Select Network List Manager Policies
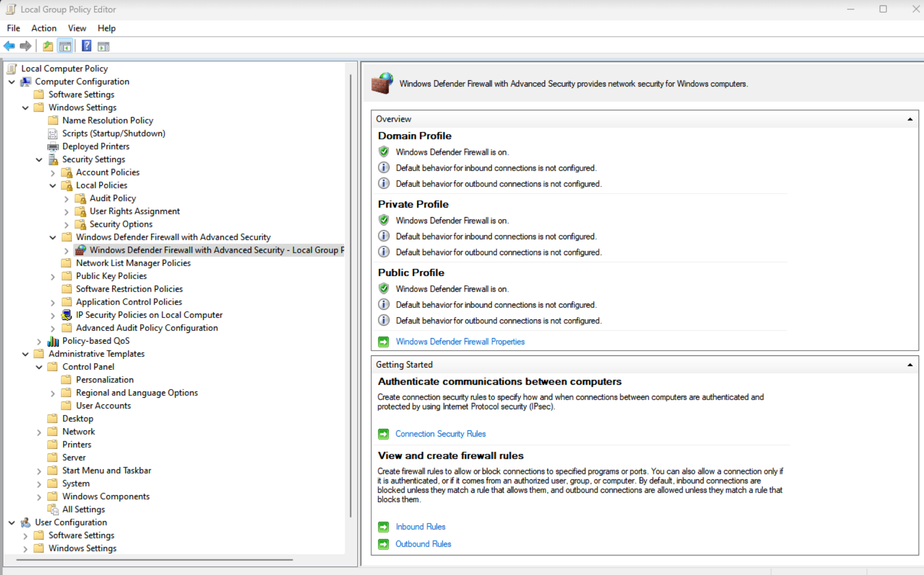This screenshot has height=575, width=924. 133,263
